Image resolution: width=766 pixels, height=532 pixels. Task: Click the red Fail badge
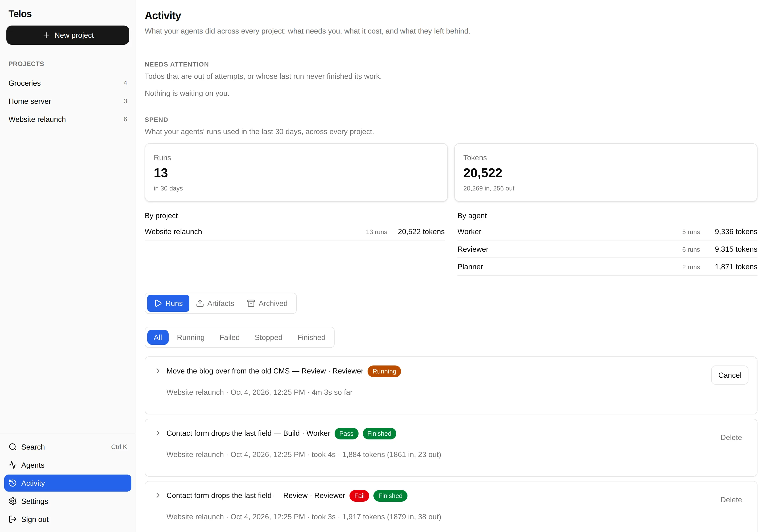359,496
